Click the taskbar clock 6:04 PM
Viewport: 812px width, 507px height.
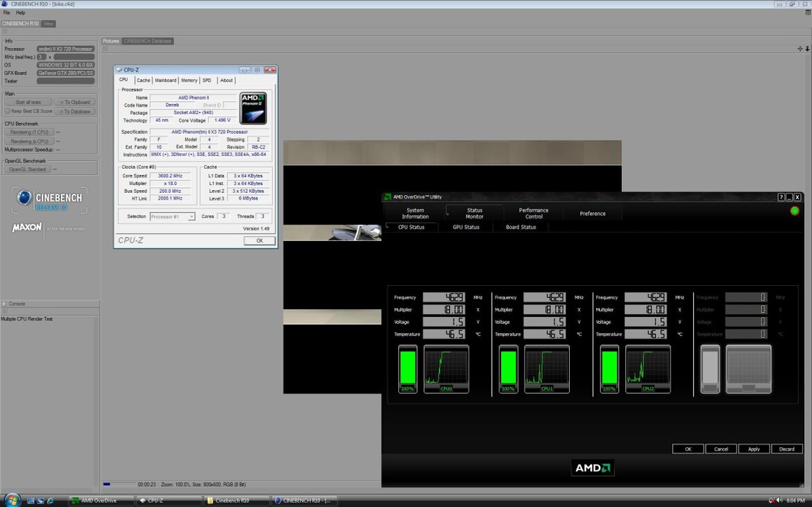(795, 500)
